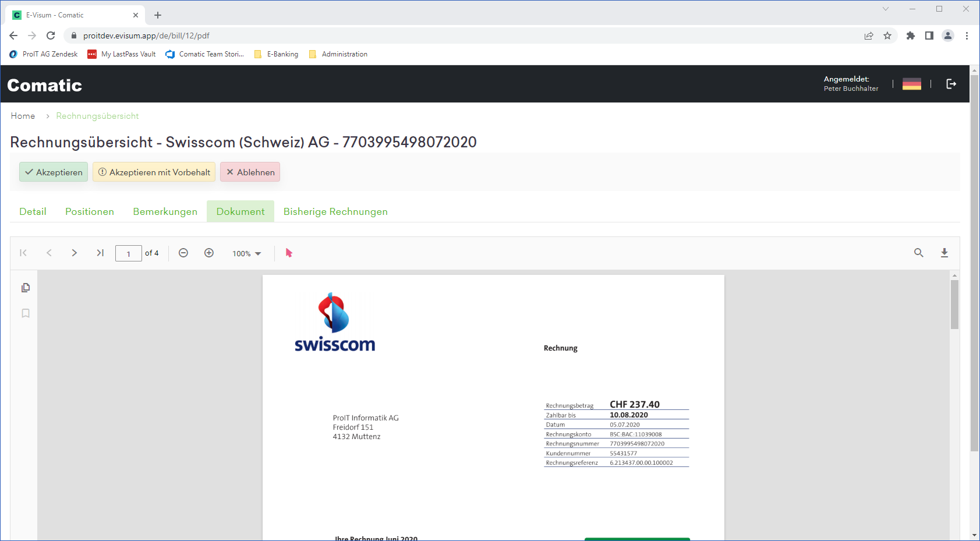The image size is (980, 541).
Task: Go to previous PDF page
Action: pos(49,253)
